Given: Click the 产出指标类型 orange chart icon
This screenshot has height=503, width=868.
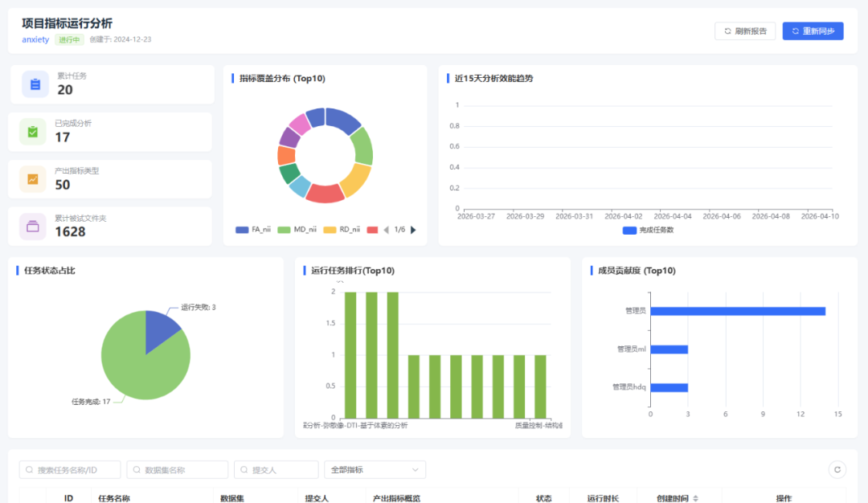Looking at the screenshot, I should coord(33,179).
